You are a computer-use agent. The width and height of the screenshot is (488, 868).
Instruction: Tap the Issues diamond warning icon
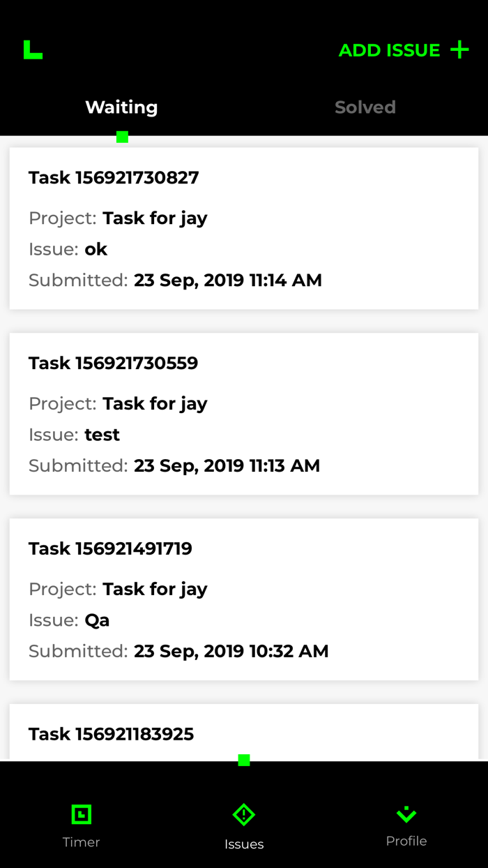tap(243, 814)
